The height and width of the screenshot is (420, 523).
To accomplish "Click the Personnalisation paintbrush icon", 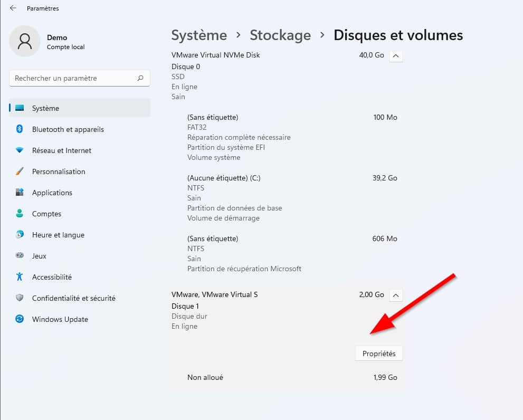I will tap(20, 171).
